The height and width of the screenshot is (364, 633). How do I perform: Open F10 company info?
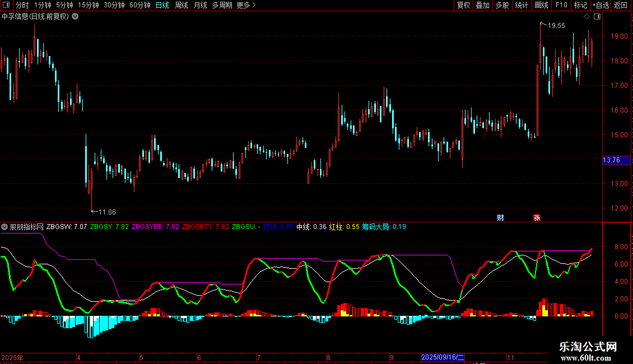(x=561, y=5)
